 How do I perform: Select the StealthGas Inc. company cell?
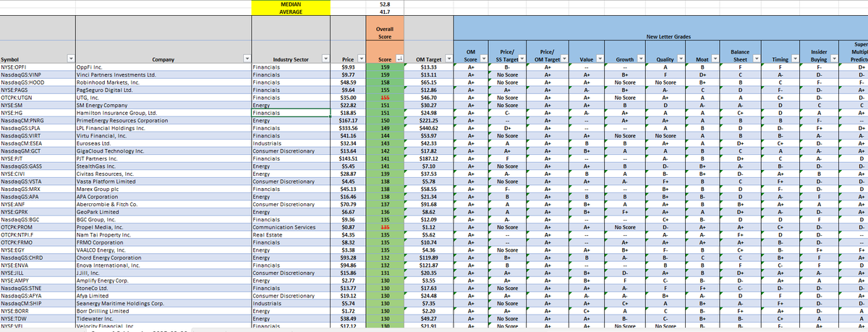coord(163,166)
